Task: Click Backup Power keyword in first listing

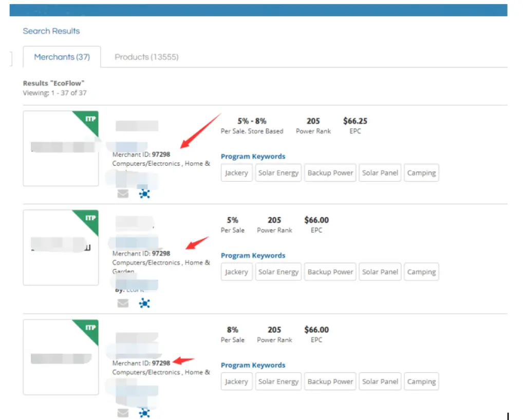Action: coord(330,173)
